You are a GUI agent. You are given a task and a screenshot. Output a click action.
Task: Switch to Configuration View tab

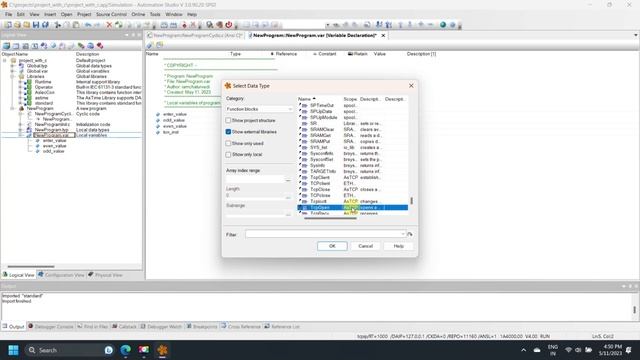click(x=61, y=275)
